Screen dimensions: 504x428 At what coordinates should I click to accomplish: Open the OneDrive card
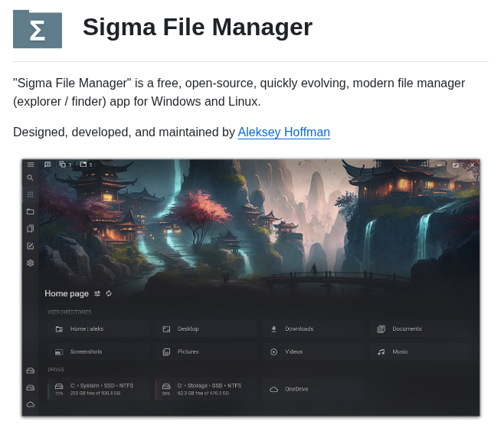click(x=313, y=389)
